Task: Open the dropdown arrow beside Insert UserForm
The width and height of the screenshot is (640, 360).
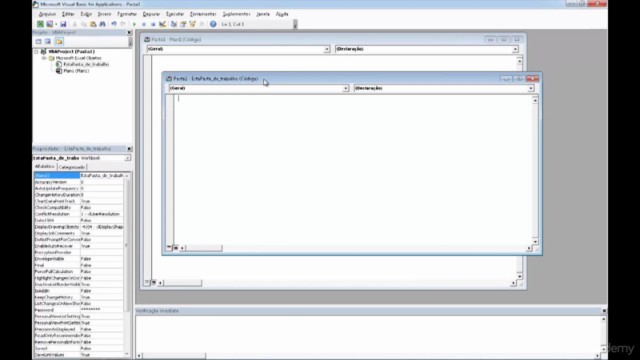Action: [56, 24]
